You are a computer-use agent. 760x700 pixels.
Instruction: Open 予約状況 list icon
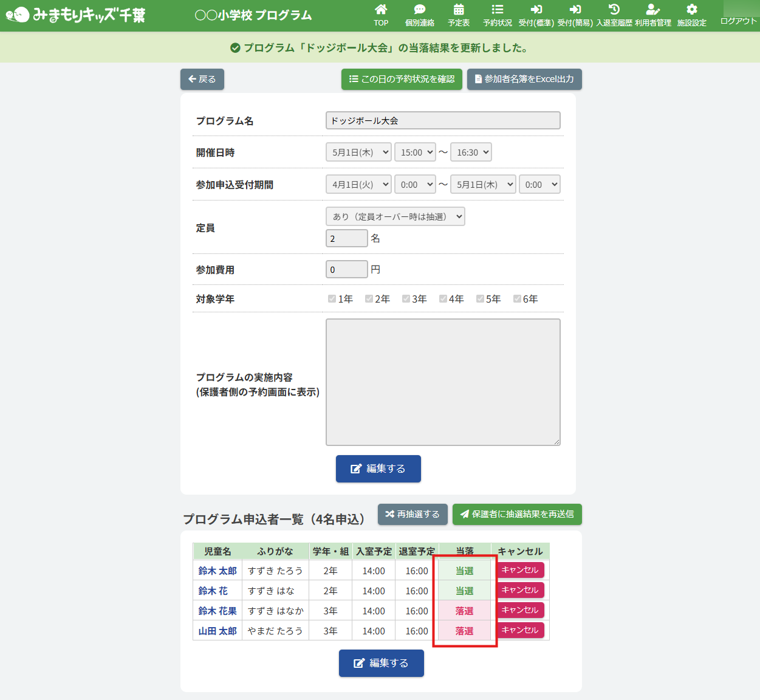click(x=497, y=10)
